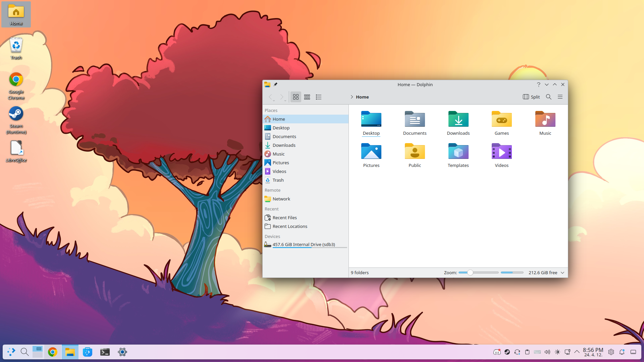Open the clipboard manager in the tray

(x=527, y=352)
